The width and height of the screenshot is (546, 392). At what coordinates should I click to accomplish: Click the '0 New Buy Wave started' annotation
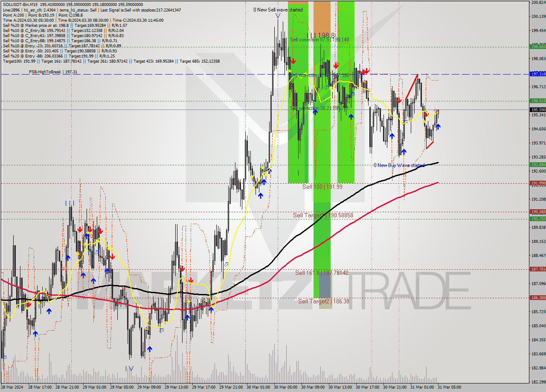(399, 165)
